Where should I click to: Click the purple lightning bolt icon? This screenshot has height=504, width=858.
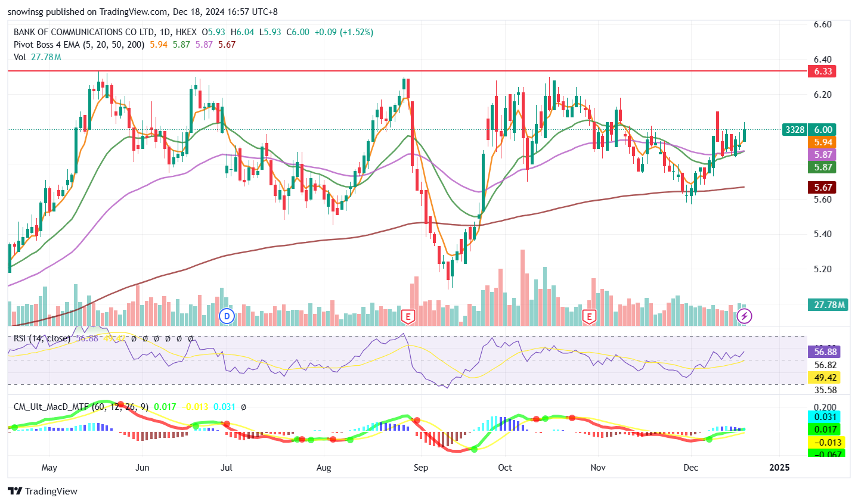744,316
